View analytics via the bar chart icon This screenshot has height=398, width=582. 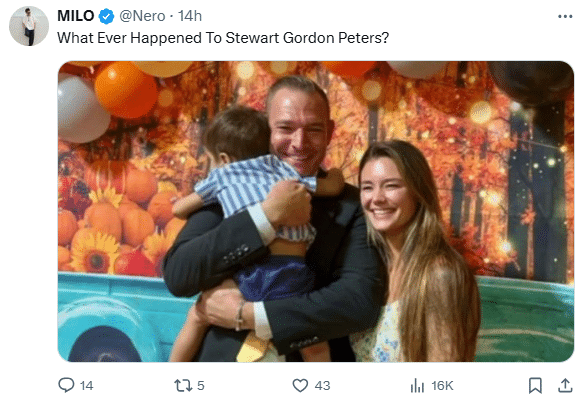pos(417,385)
